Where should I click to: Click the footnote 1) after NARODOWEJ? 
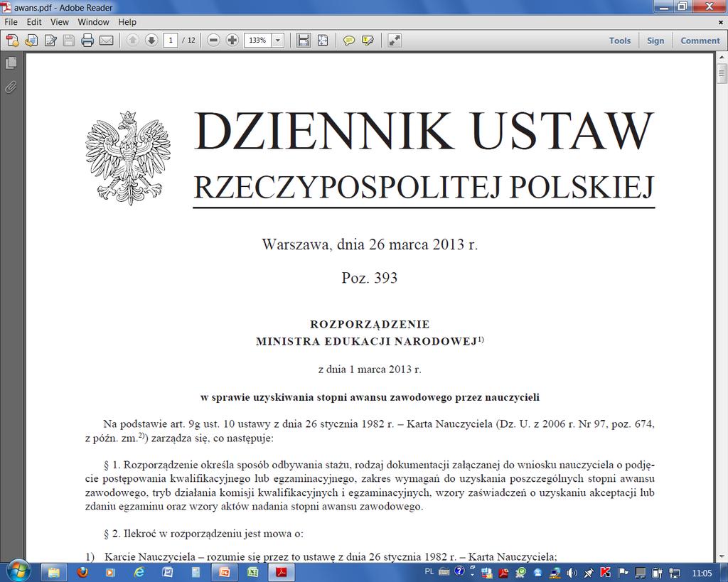[481, 339]
